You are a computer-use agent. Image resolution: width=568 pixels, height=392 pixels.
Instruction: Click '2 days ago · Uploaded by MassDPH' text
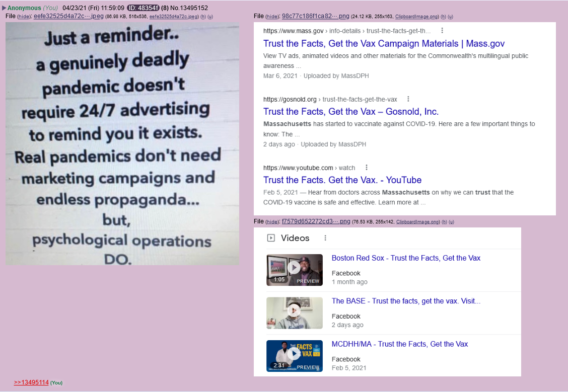coord(315,144)
